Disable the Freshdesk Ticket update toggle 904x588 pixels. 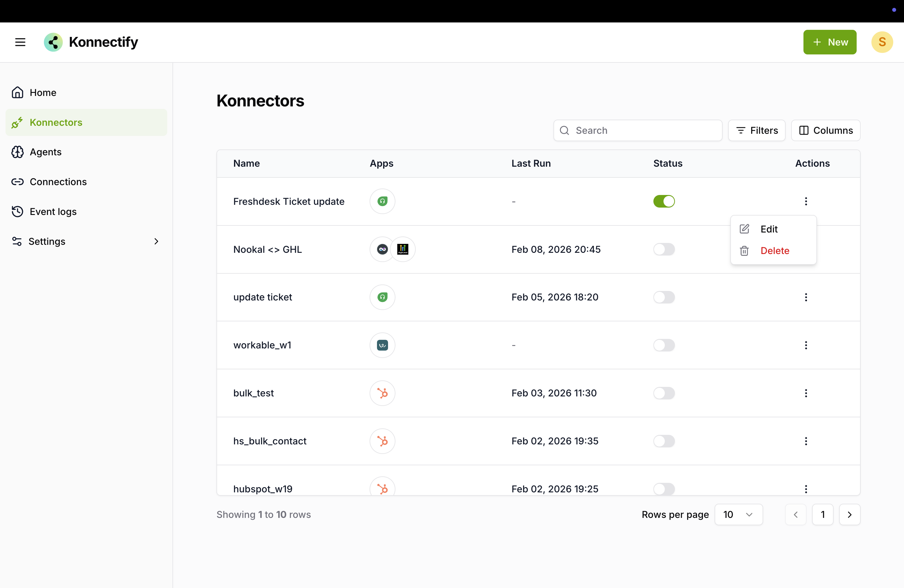664,201
